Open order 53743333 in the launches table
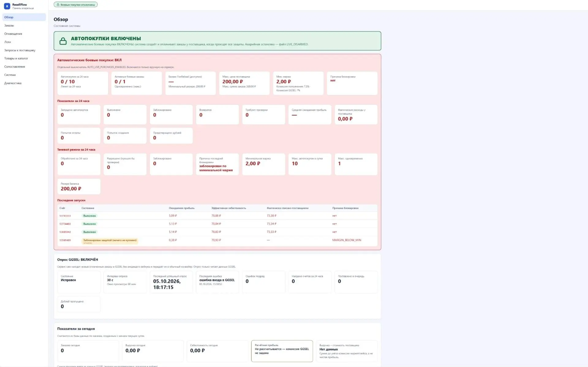Screen dimensions: 588x367 65,216
